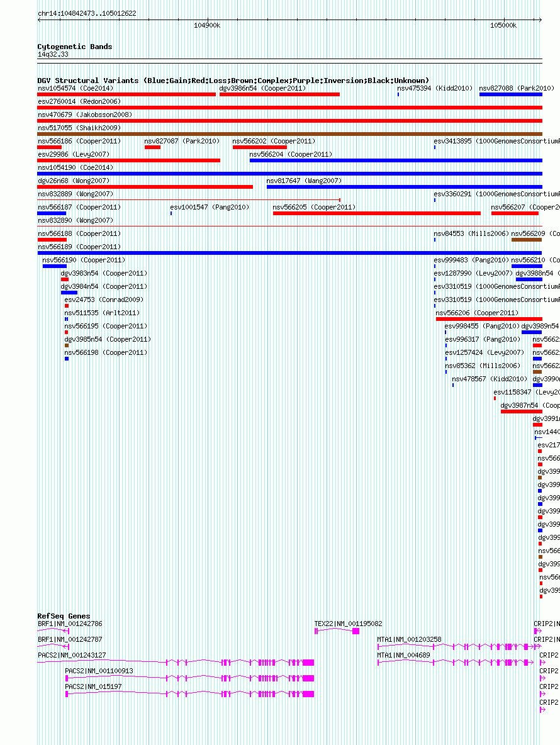
Task: Click the nsv566206 (Cooper2011) label
Action: [x=478, y=313]
